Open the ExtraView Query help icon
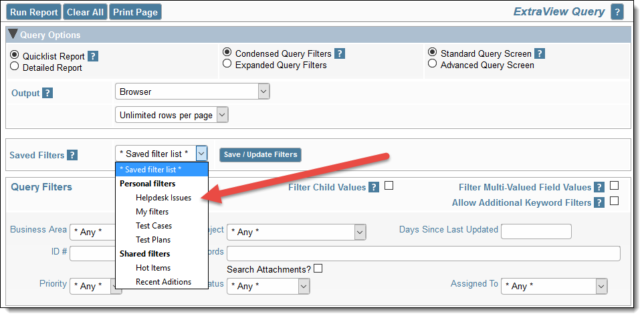644x318 pixels. pos(617,12)
